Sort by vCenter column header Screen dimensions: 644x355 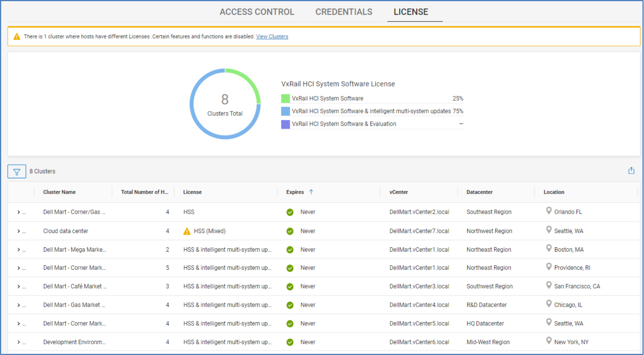click(399, 192)
